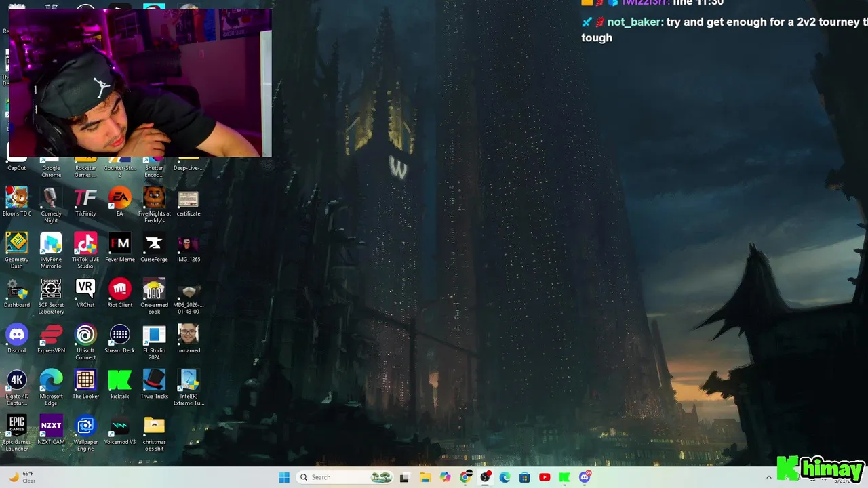Open the weather widget showing 69°F
Screen dimensions: 868x488
pyautogui.click(x=22, y=477)
